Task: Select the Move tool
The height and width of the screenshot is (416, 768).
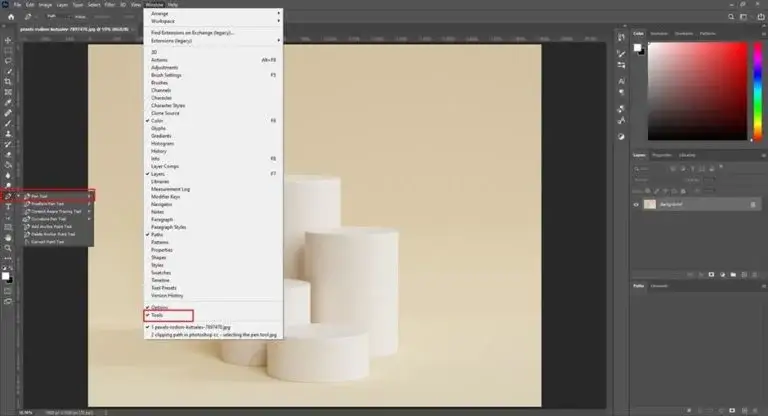Action: pyautogui.click(x=8, y=40)
